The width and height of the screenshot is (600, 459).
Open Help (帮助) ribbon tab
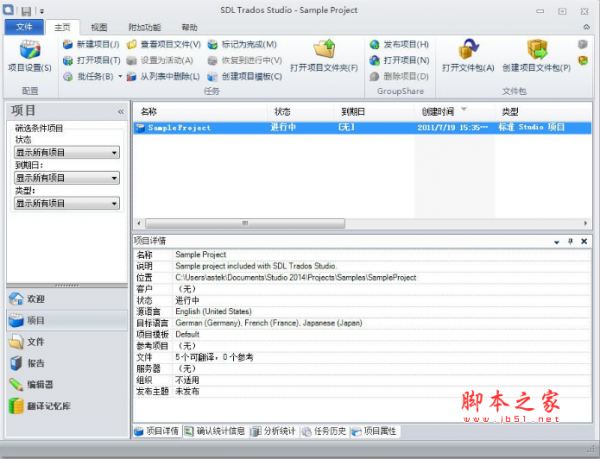189,27
